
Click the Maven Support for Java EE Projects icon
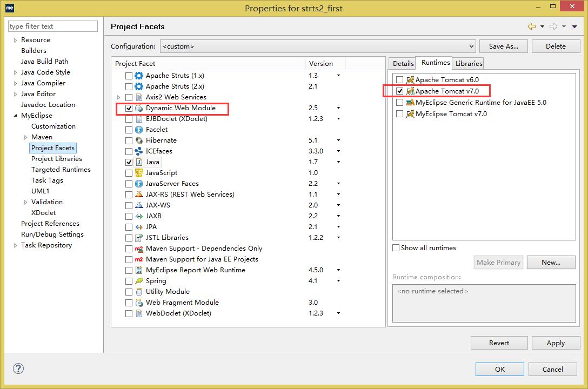point(139,259)
